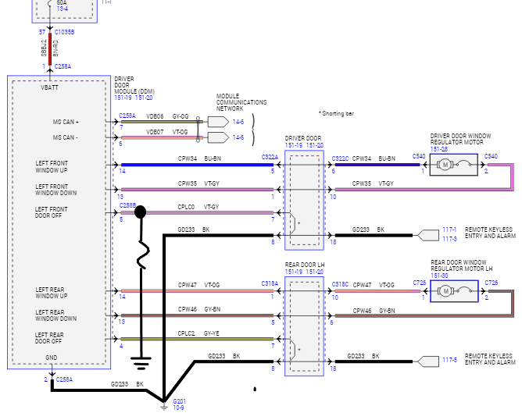
Task: Click the shorting bar symbol in Driver Door box
Action: (293, 223)
